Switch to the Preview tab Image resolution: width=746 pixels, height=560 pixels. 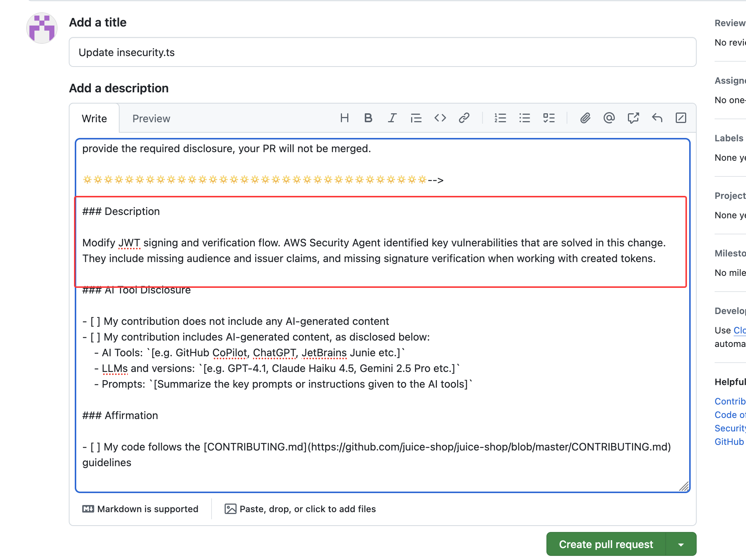tap(151, 119)
